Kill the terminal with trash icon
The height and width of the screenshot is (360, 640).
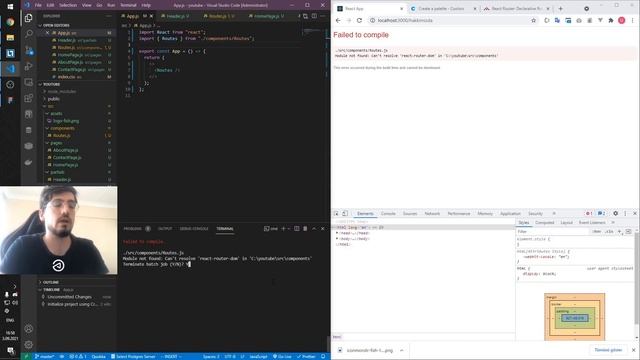pyautogui.click(x=305, y=229)
